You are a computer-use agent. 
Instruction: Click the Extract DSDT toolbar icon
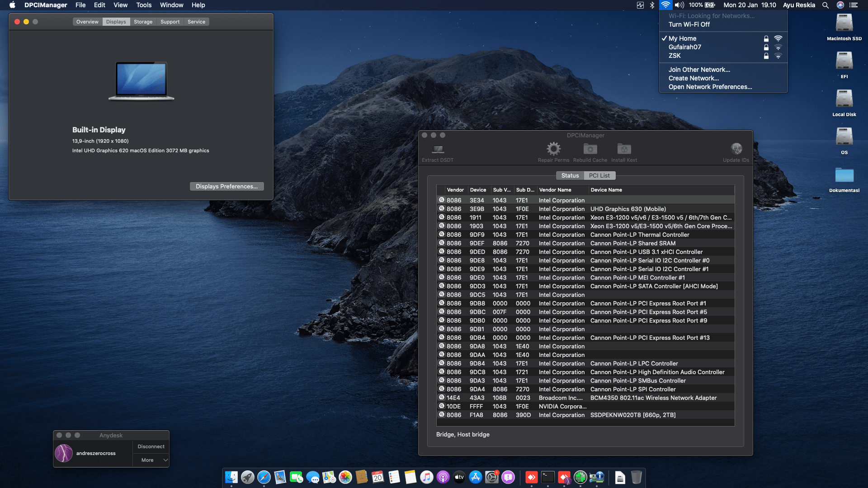(x=438, y=150)
